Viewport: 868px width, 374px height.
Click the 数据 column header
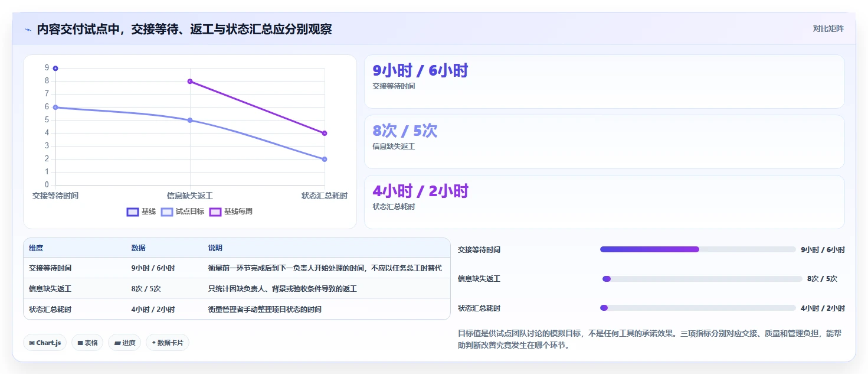click(138, 248)
